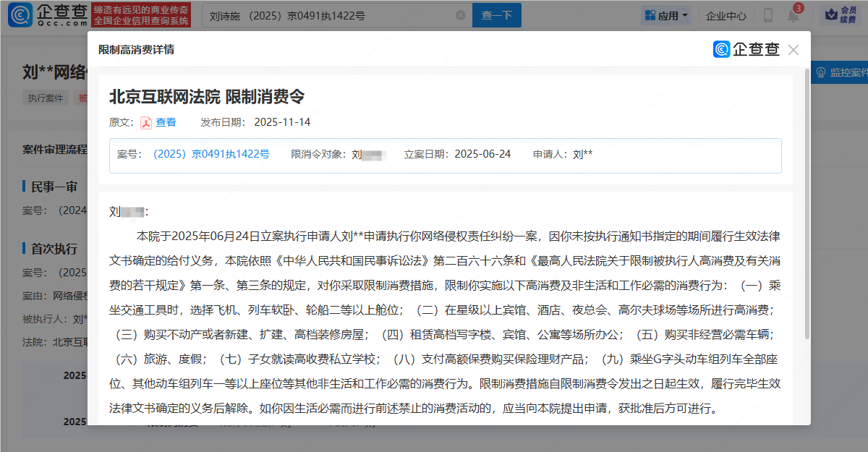
Task: Click the mobile phone icon in the header
Action: point(767,15)
